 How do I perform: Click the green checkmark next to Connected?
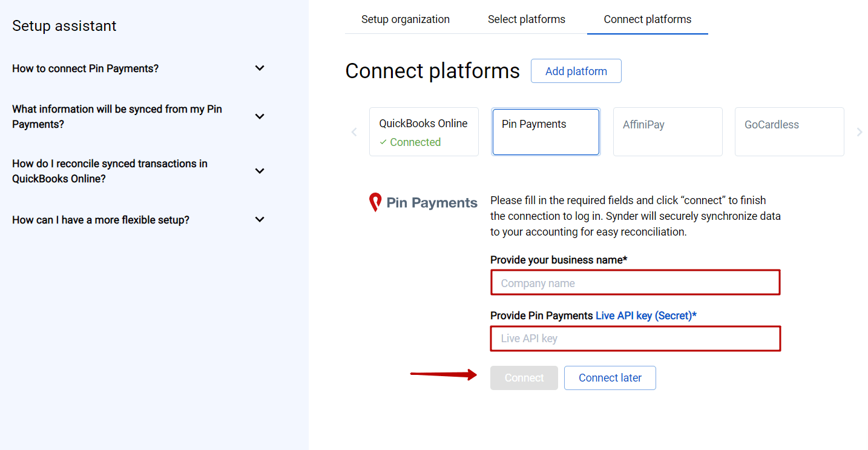[383, 142]
